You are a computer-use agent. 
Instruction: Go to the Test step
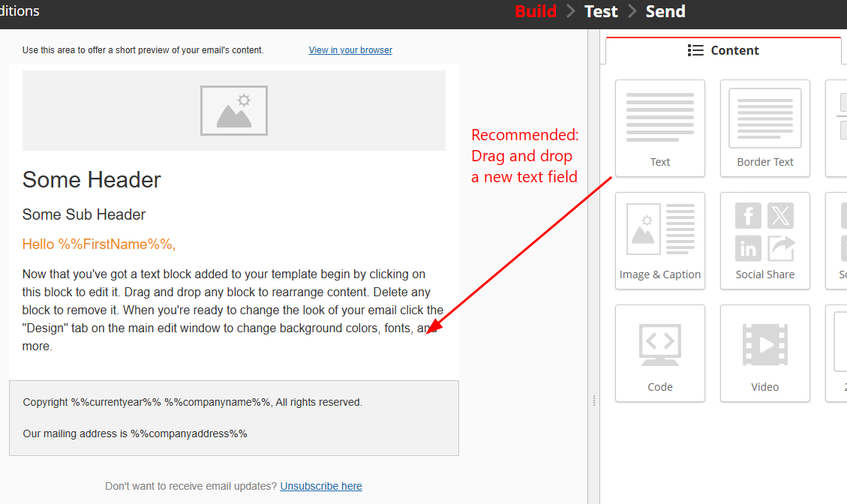[601, 11]
